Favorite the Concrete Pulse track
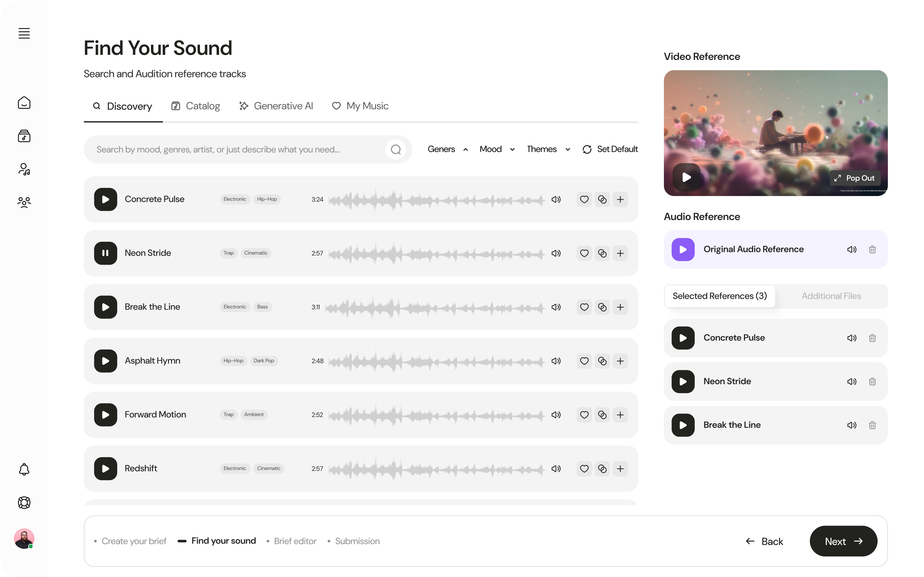 click(584, 200)
